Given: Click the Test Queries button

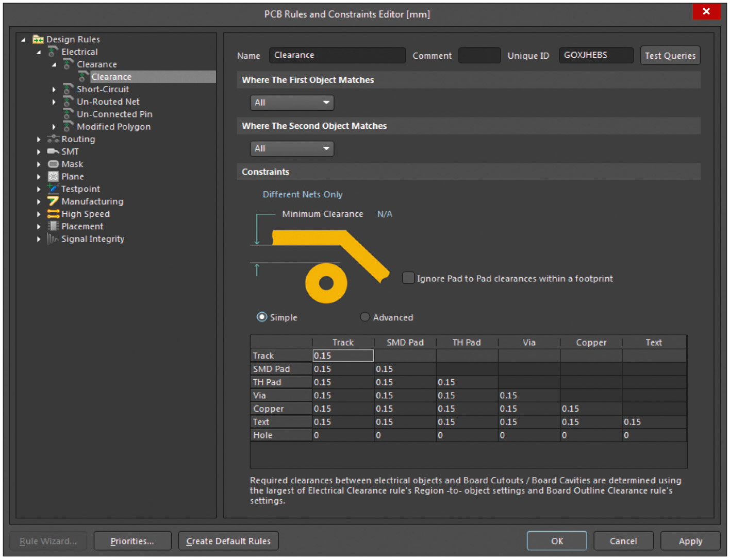Looking at the screenshot, I should 670,56.
